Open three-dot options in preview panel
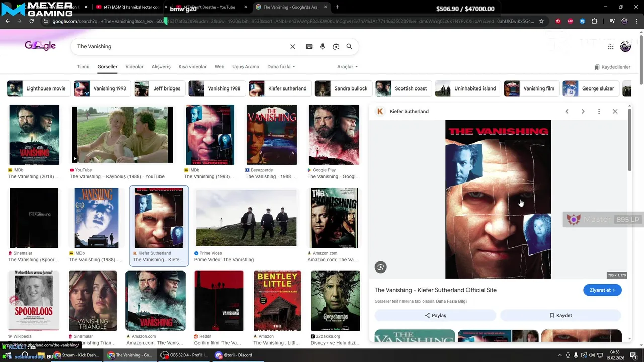The width and height of the screenshot is (644, 362). pos(599,111)
